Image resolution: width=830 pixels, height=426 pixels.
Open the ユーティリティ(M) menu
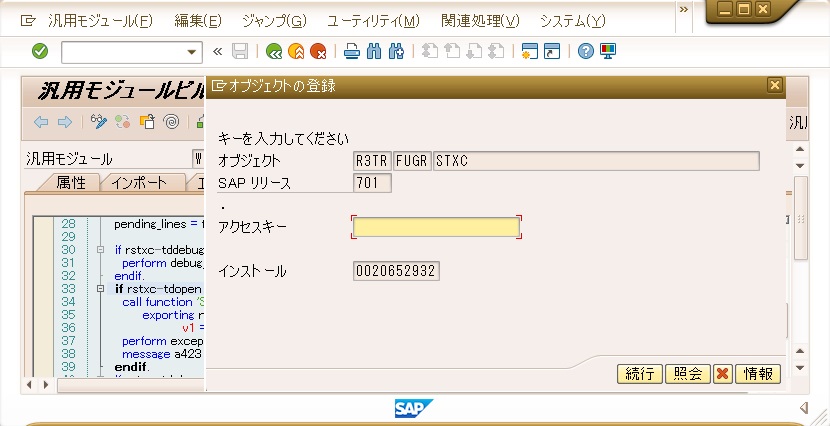click(x=373, y=20)
